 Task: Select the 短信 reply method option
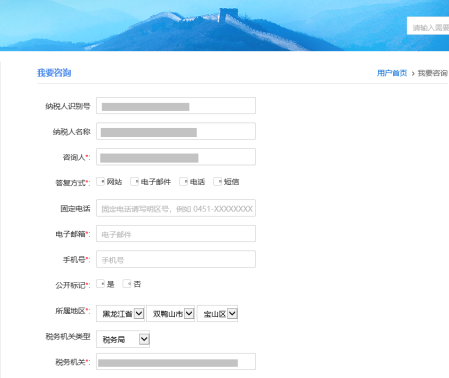[x=218, y=181]
